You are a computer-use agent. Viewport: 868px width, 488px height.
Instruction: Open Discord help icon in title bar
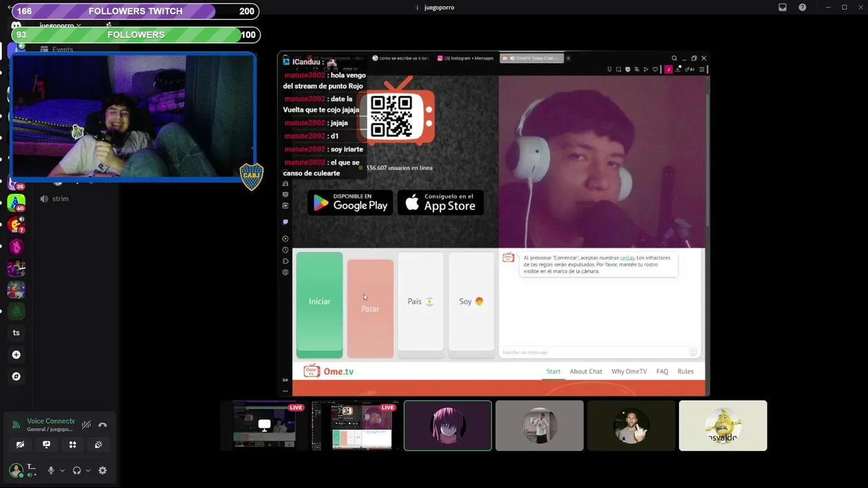pyautogui.click(x=803, y=7)
